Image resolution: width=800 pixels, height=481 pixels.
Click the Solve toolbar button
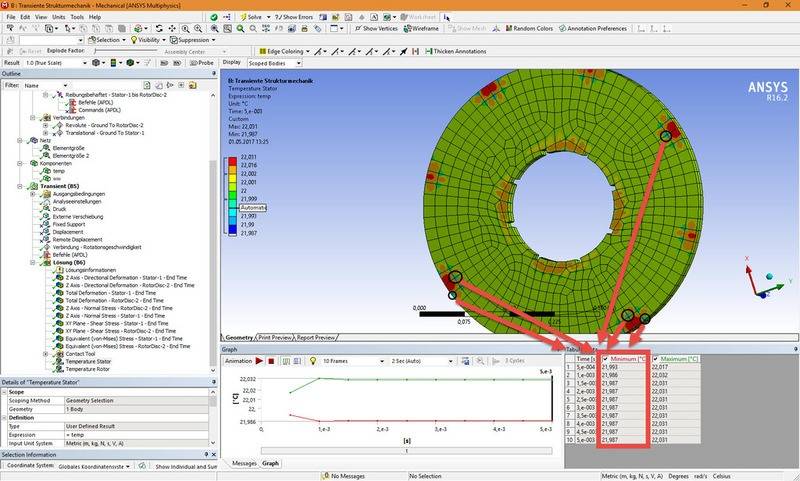[251, 17]
